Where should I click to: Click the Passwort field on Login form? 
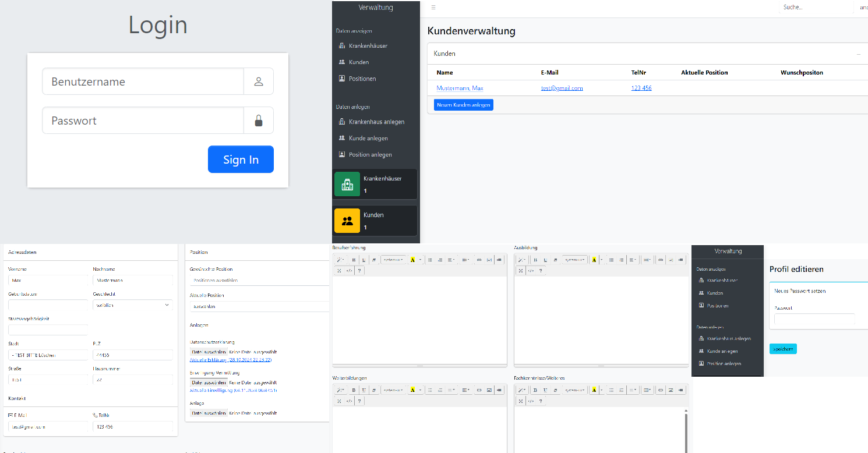point(143,121)
